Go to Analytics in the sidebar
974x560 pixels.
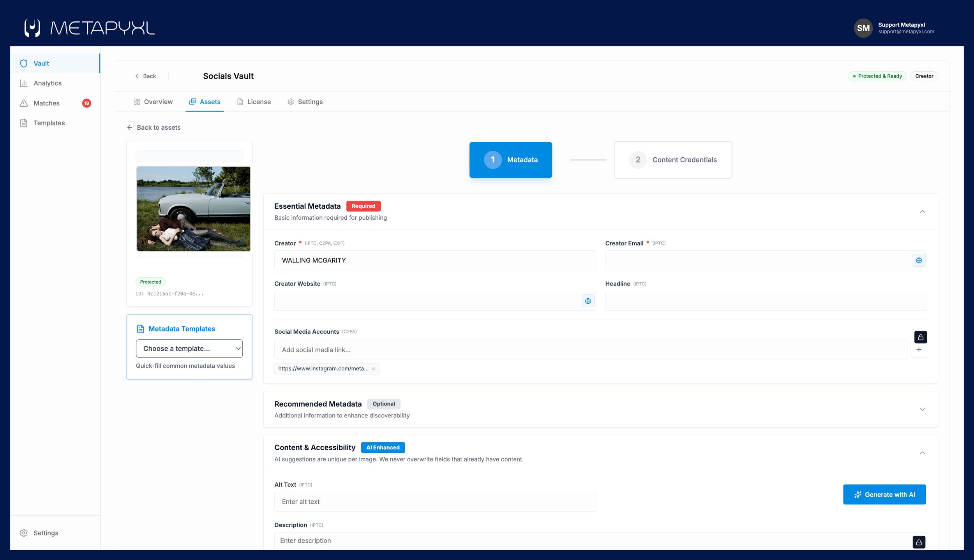[x=55, y=83]
